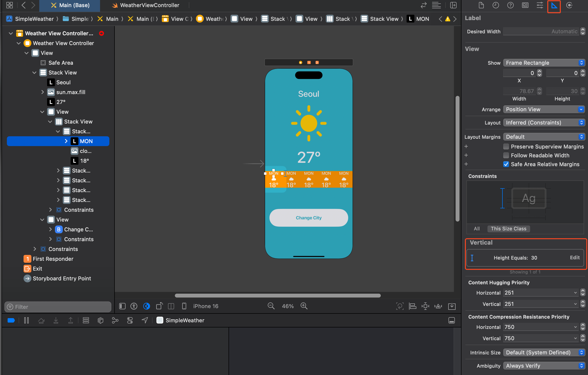Screen dimensions: 588x375
Task: Enable Follow Readable Width checkbox
Action: [506, 155]
